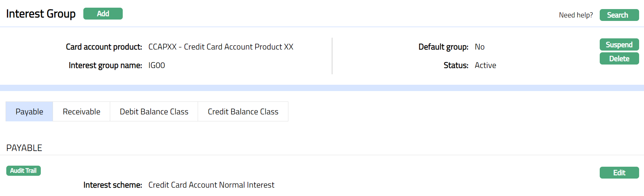644x196 pixels.
Task: View the Audit Trail
Action: tap(23, 171)
